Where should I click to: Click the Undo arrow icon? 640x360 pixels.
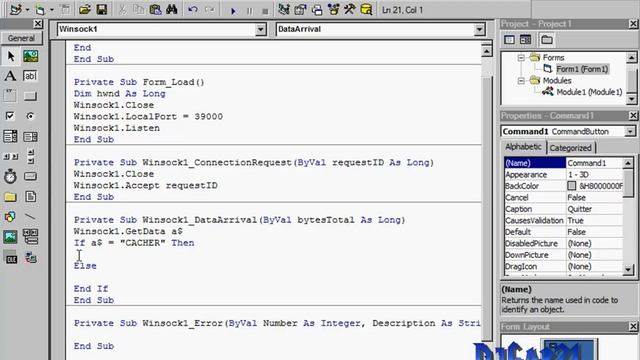193,9
